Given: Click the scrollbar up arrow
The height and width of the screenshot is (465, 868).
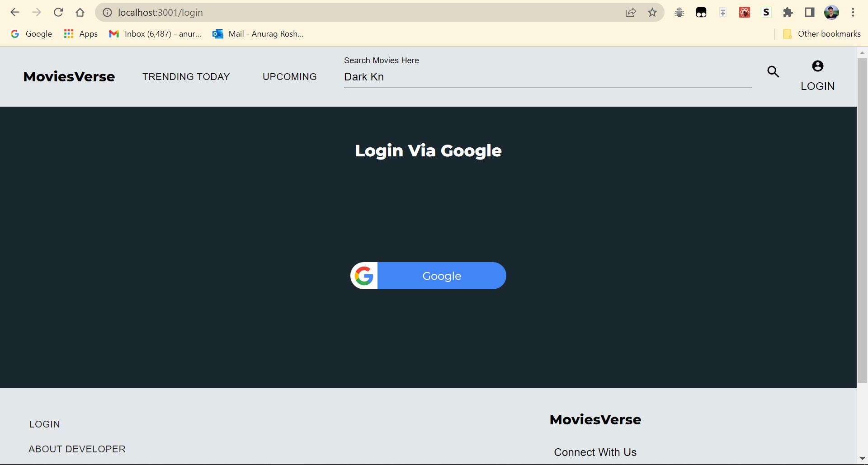Looking at the screenshot, I should (x=863, y=53).
